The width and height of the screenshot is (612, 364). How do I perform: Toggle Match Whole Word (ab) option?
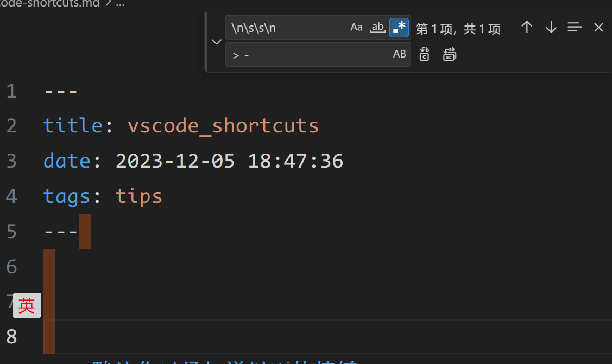coord(377,27)
